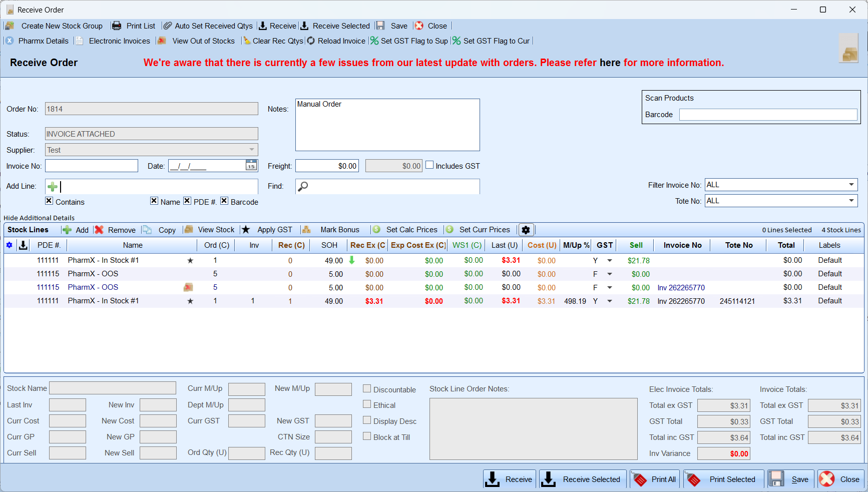
Task: Open the date picker calendar icon
Action: [251, 166]
